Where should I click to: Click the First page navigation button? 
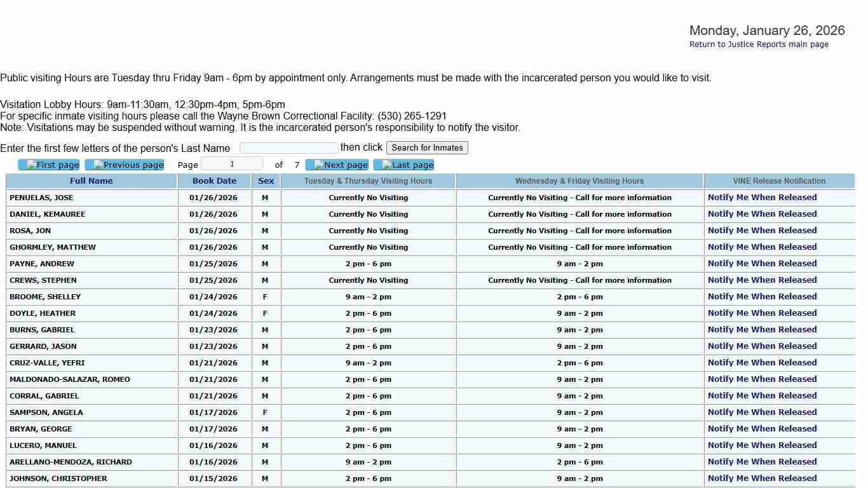tap(49, 165)
